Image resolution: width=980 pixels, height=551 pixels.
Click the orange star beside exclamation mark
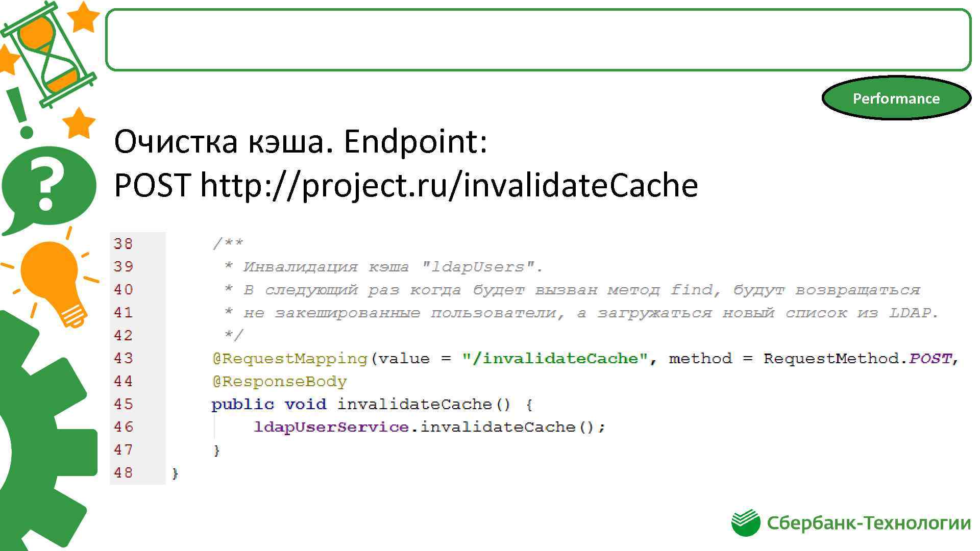78,123
